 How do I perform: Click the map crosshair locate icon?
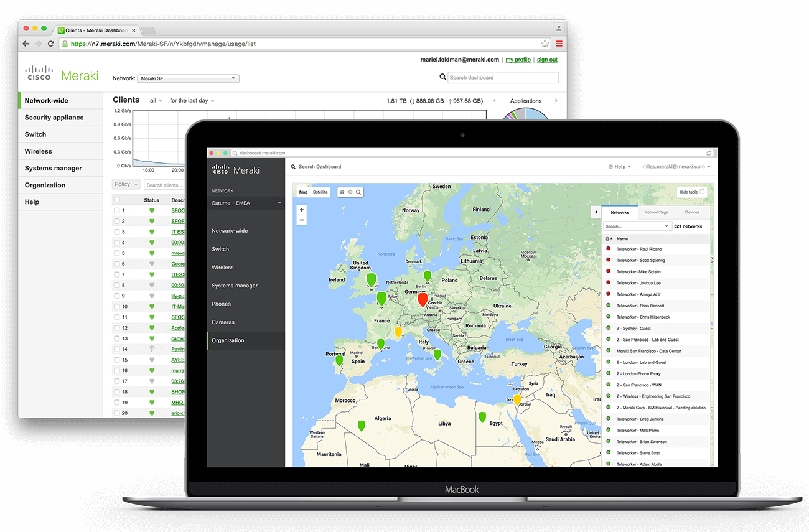click(350, 192)
